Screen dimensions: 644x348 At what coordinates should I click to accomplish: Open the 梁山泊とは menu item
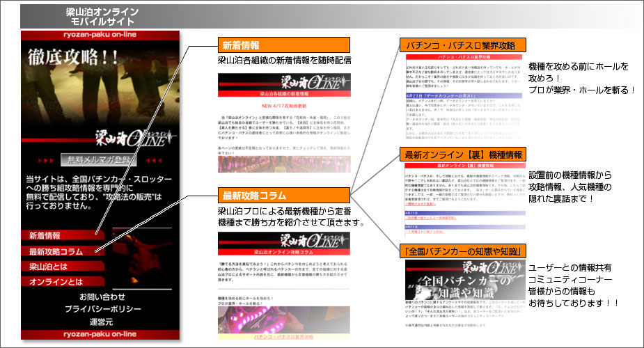(49, 267)
